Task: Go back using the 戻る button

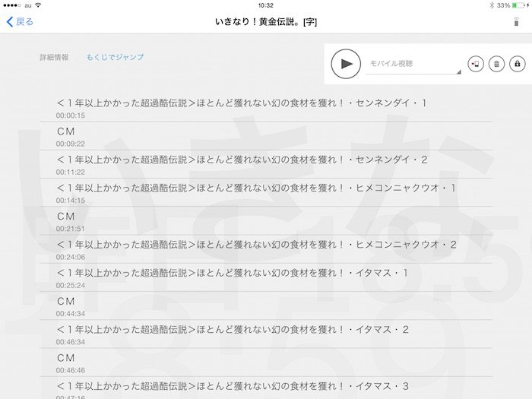Action: coord(20,22)
